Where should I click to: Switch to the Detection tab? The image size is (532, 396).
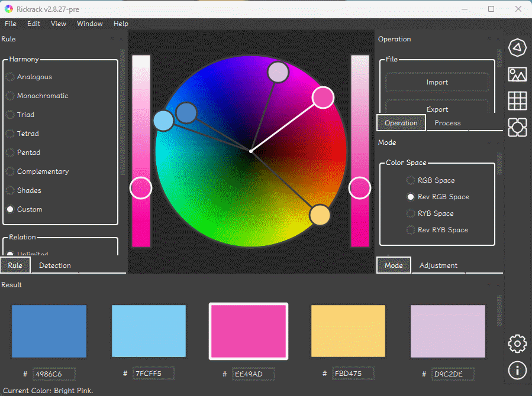coord(55,265)
